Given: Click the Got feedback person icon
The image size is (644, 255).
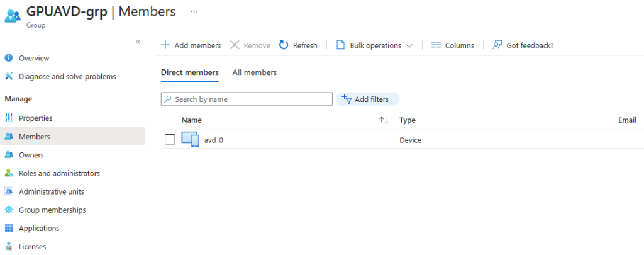Looking at the screenshot, I should [497, 45].
